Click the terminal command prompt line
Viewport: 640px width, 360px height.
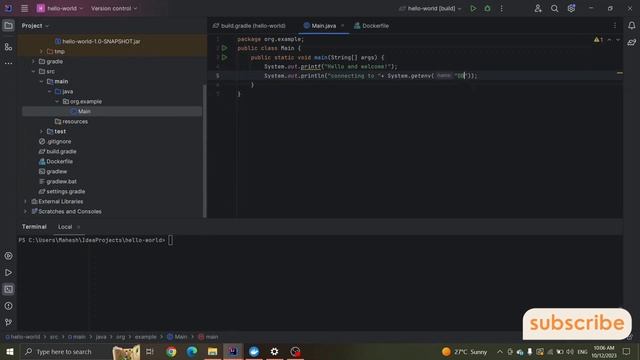pos(96,240)
